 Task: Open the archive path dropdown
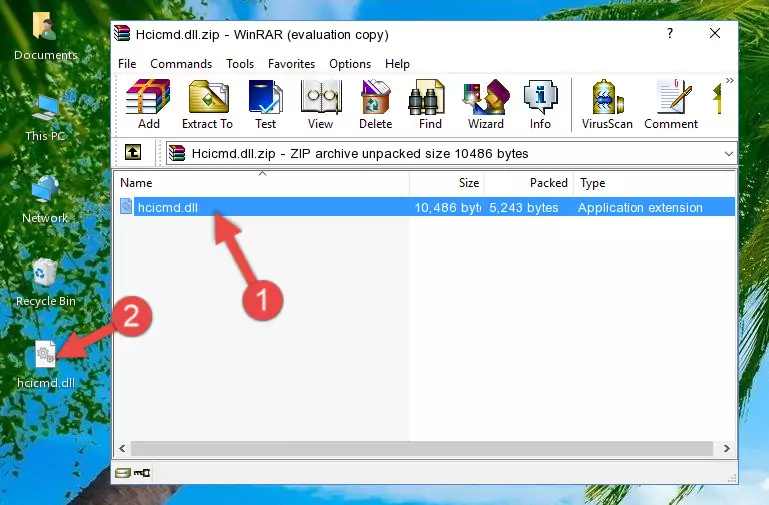coord(729,153)
